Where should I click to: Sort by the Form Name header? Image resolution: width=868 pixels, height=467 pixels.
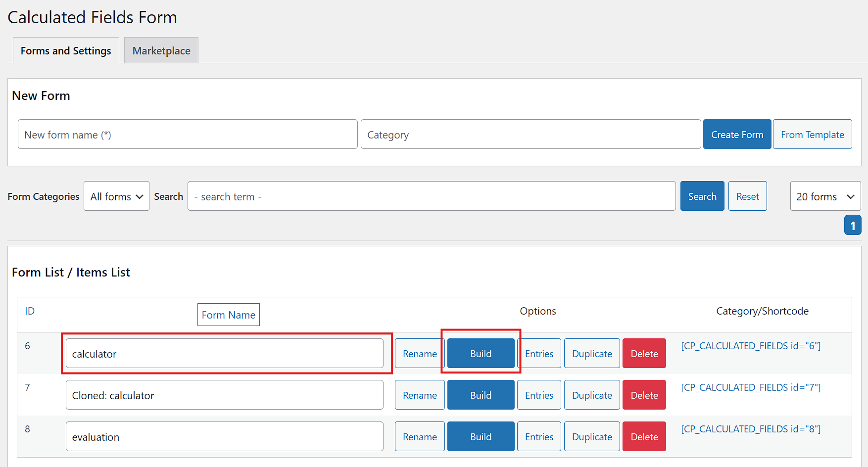[x=228, y=315]
